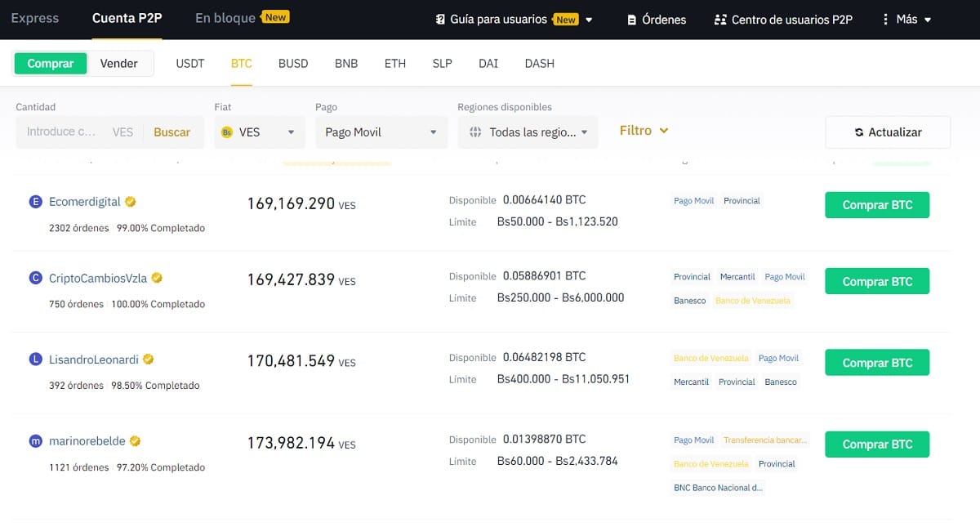Viewport: 980px width, 527px height.
Task: Click the marinorebelde avatar letter m
Action: tap(35, 441)
